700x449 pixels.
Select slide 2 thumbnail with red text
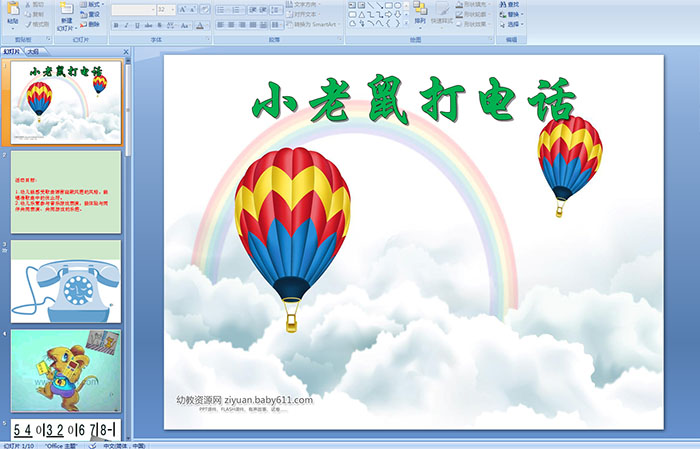tap(66, 192)
